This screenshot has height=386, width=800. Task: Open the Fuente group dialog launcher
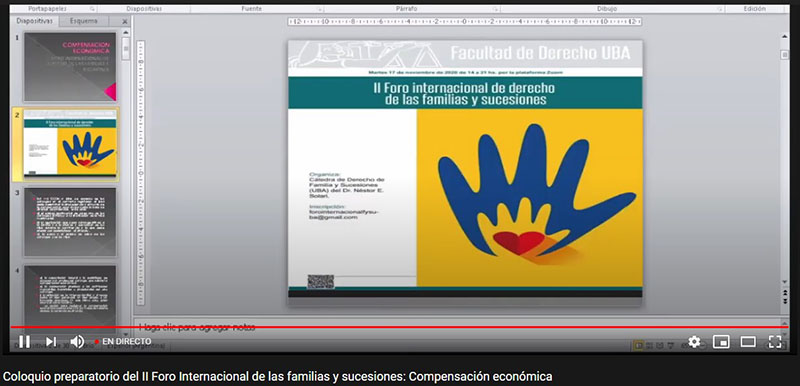coord(320,9)
